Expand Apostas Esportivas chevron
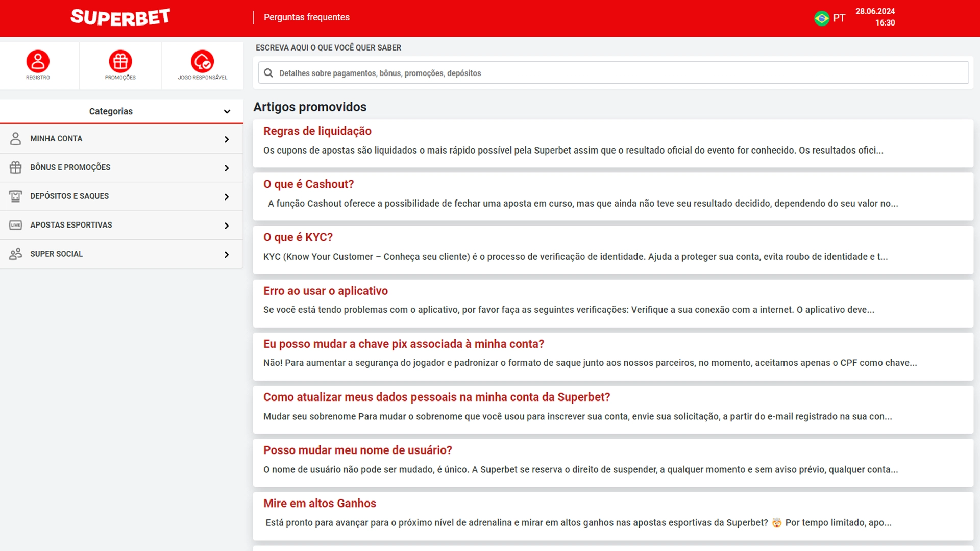 [x=227, y=226]
